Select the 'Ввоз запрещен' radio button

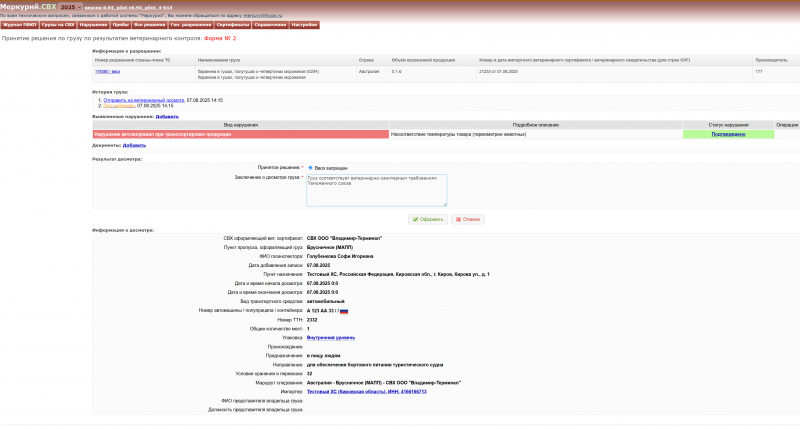(x=310, y=167)
